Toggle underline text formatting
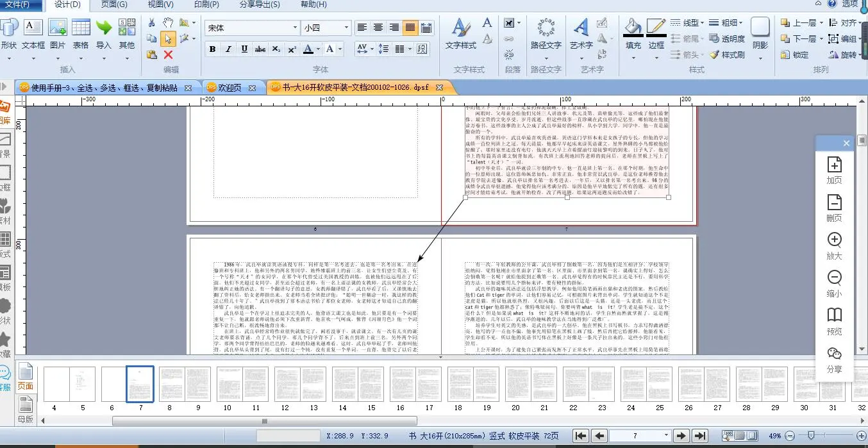The height and width of the screenshot is (448, 868). [244, 49]
